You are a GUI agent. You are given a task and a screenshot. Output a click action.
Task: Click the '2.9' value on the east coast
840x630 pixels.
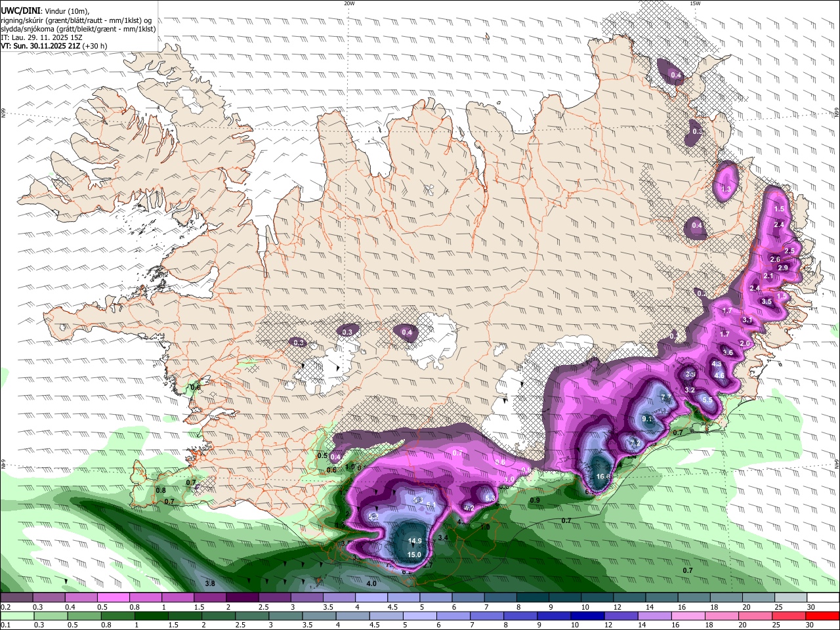(782, 268)
